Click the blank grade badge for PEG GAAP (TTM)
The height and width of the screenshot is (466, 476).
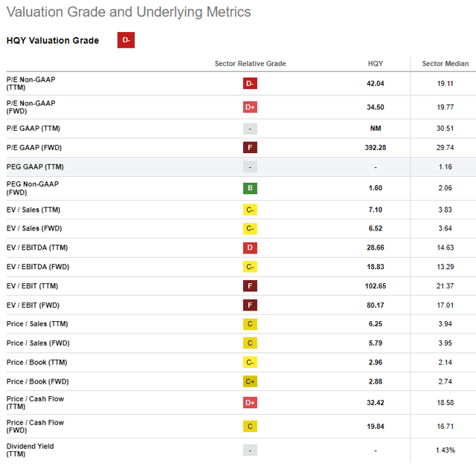pyautogui.click(x=250, y=167)
